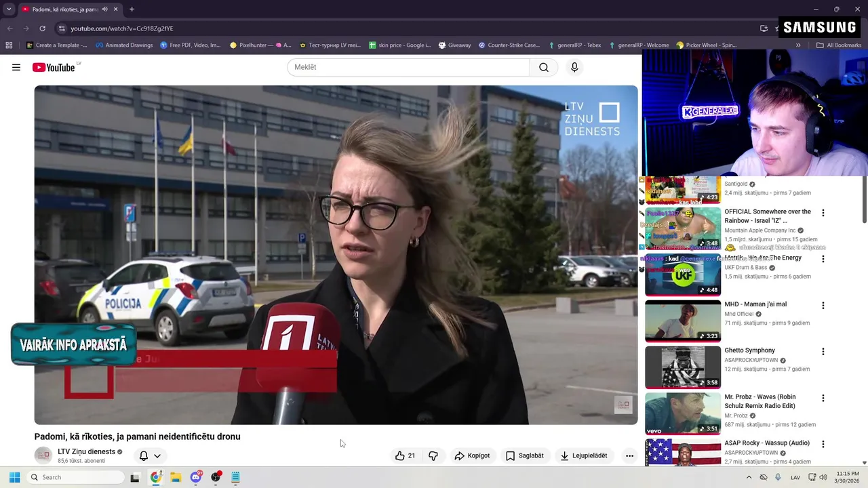Viewport: 868px width, 488px height.
Task: Open options menu for Ghetto Symphony
Action: tap(823, 352)
